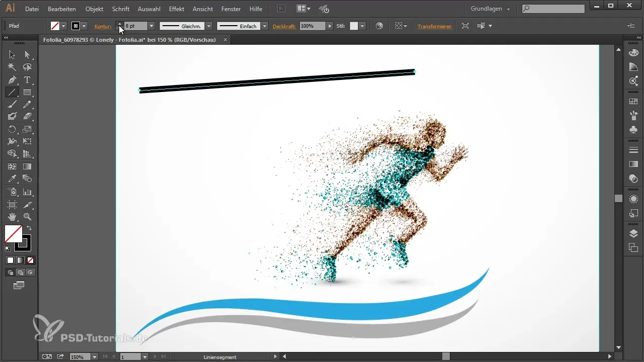Open the Gleichm. width profile dropdown
The height and width of the screenshot is (362, 644).
(209, 26)
